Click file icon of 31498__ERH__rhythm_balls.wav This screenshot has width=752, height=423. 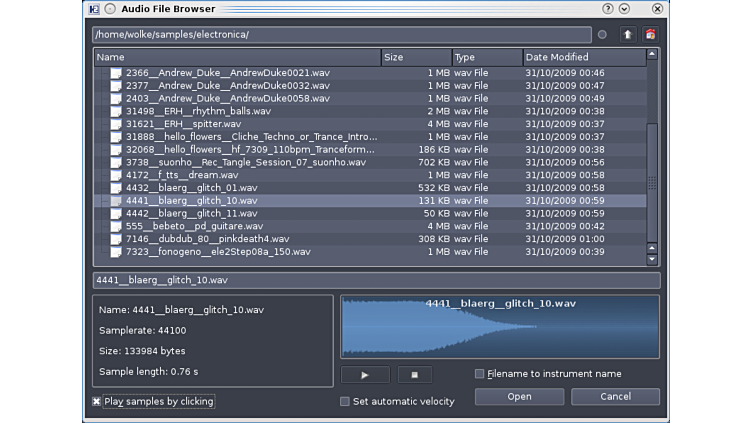(x=116, y=111)
